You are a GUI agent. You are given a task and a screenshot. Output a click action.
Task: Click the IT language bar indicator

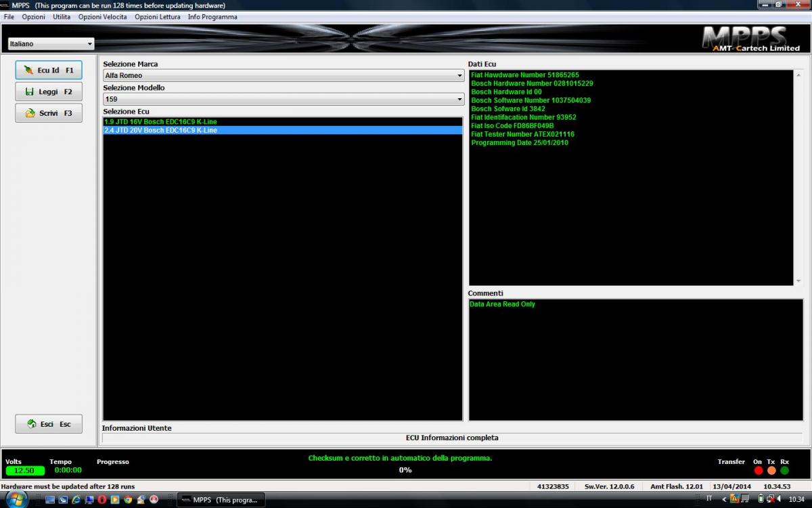(x=709, y=499)
